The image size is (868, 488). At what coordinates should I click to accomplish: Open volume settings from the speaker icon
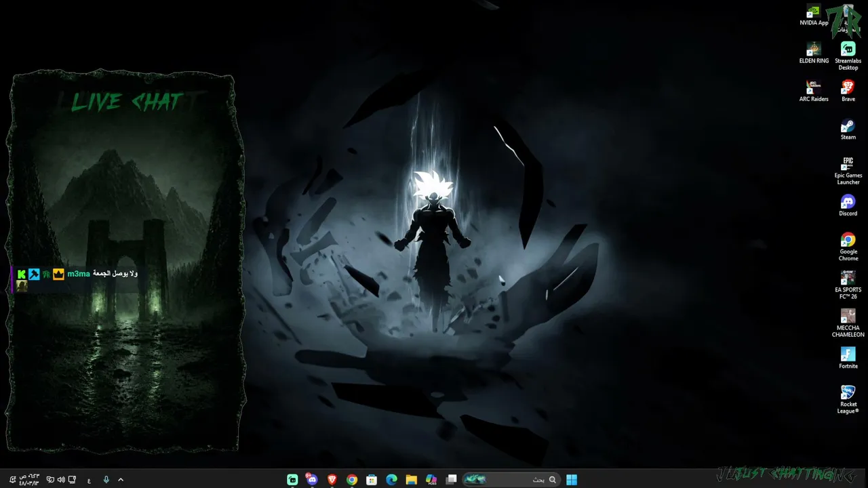(x=61, y=480)
